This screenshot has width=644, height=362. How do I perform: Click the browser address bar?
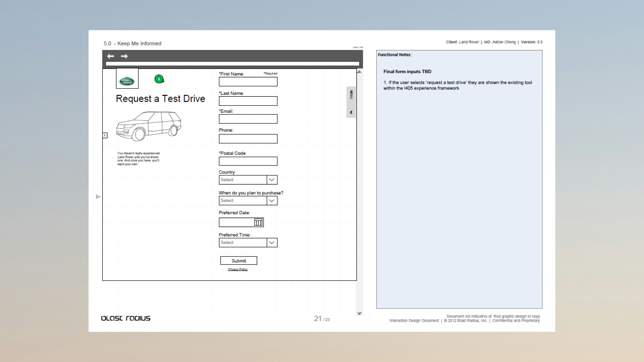(232, 64)
